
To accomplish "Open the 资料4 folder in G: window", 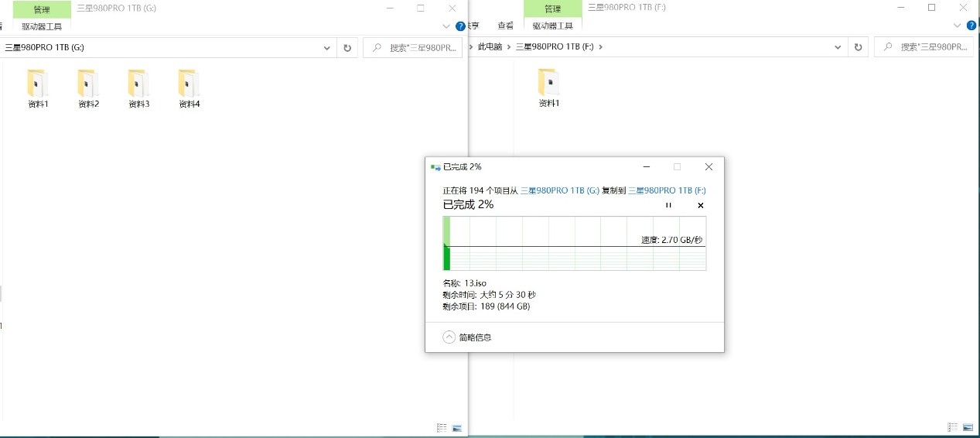I will coord(189,88).
